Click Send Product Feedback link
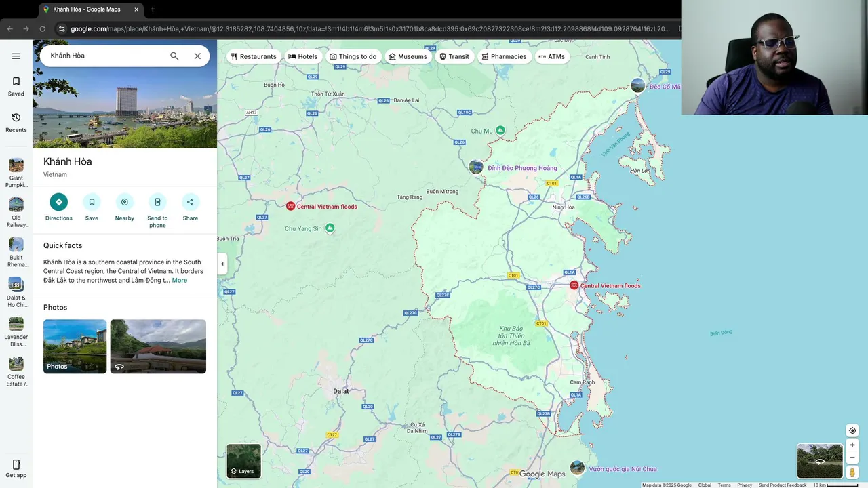This screenshot has width=868, height=488. 783,485
